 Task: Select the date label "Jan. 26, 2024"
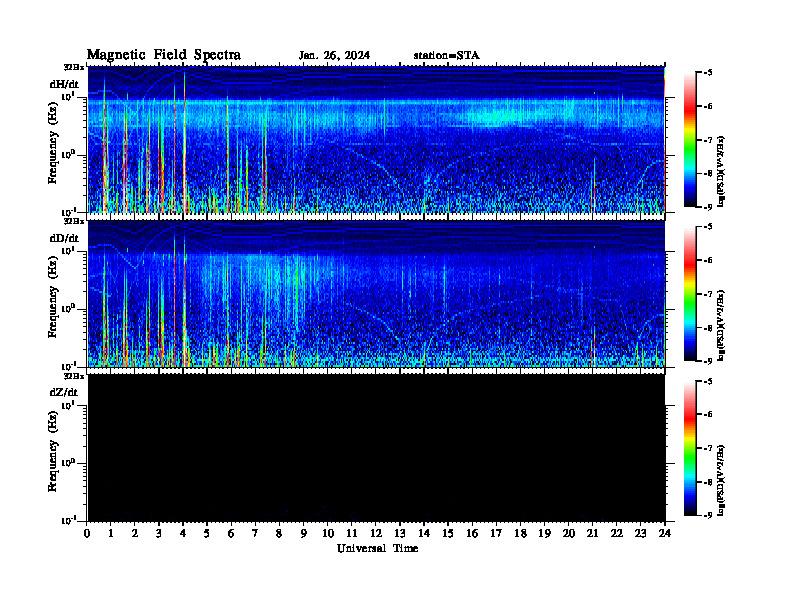[334, 56]
